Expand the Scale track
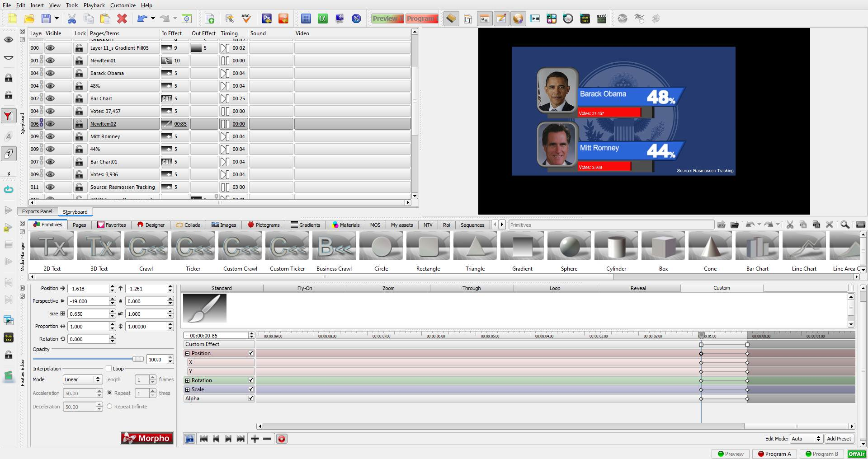Screen dimensions: 868x459 [x=188, y=389]
